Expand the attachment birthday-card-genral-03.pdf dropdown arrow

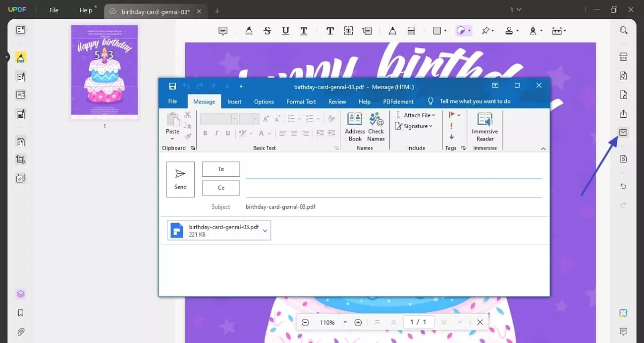coord(265,231)
